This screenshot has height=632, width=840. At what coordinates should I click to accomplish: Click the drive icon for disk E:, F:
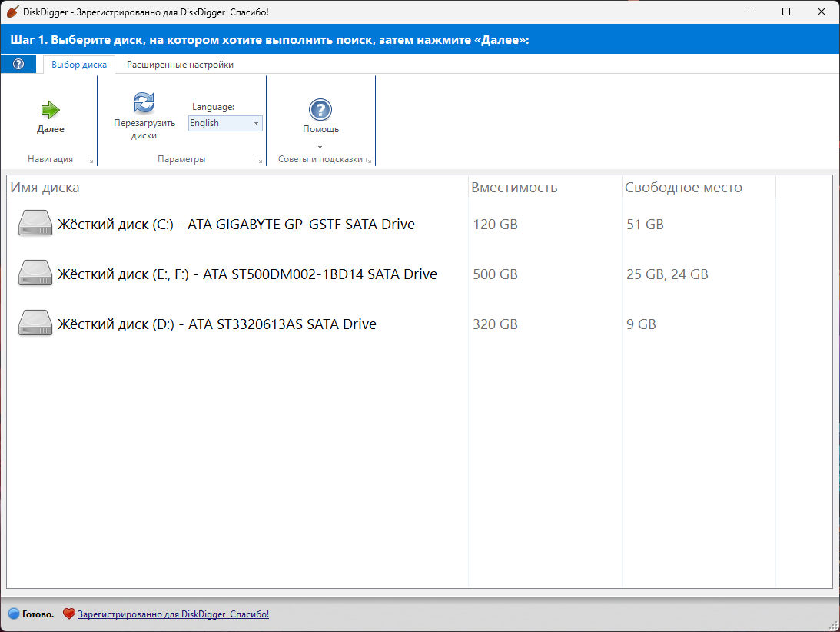click(35, 274)
